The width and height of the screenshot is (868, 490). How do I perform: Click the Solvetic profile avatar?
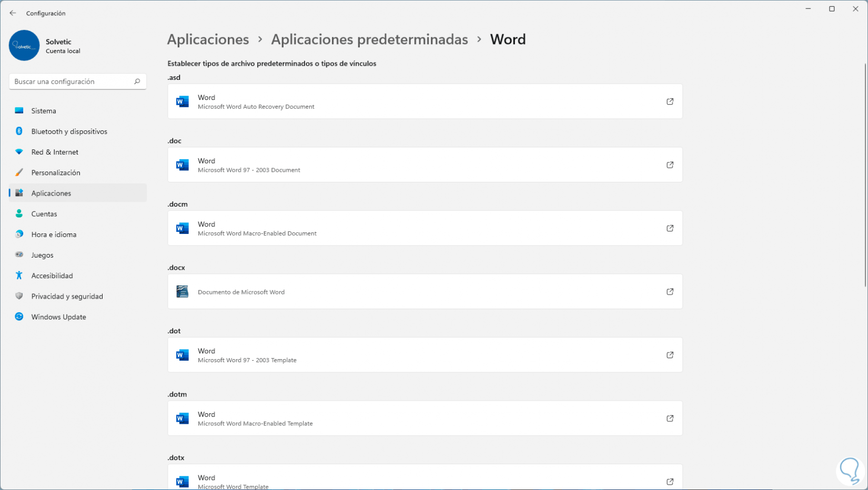24,46
